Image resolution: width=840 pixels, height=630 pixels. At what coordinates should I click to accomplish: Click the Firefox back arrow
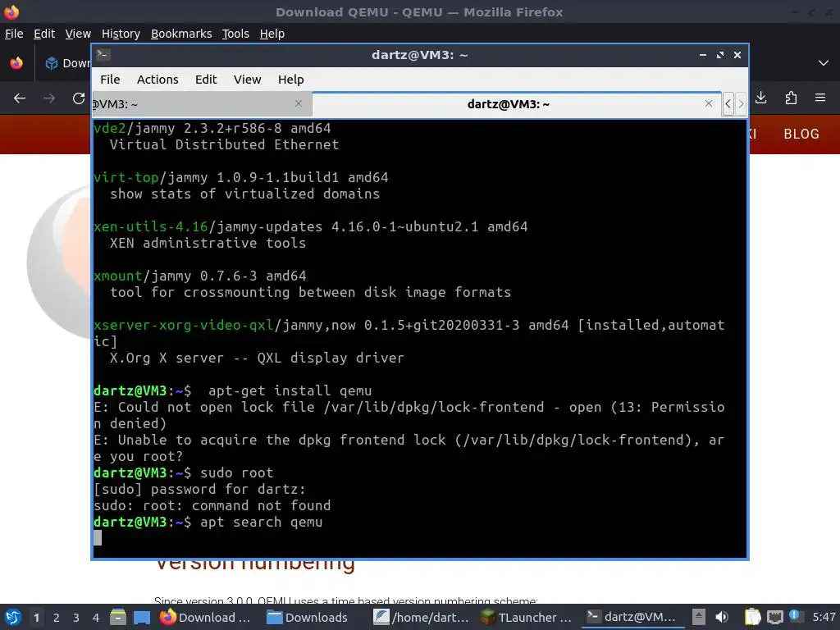[20, 98]
